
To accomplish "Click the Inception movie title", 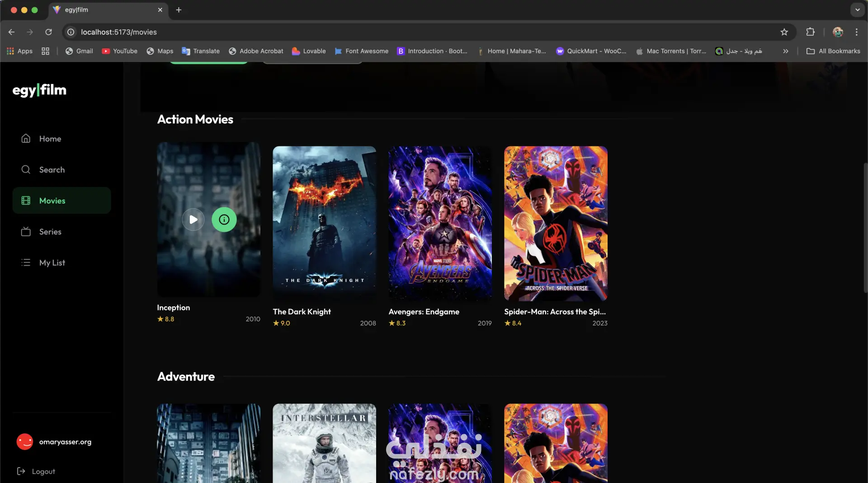I will pyautogui.click(x=173, y=308).
